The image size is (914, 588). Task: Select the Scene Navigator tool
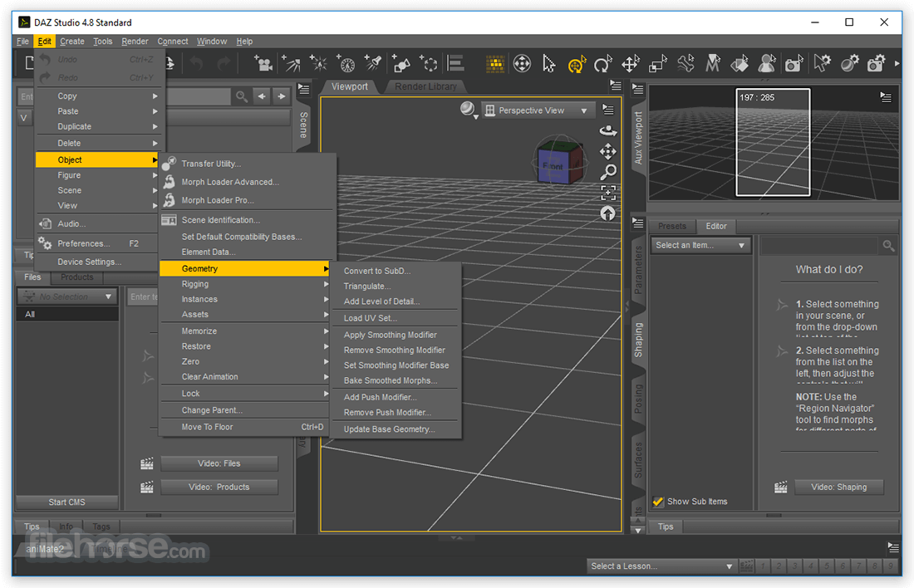pyautogui.click(x=523, y=63)
